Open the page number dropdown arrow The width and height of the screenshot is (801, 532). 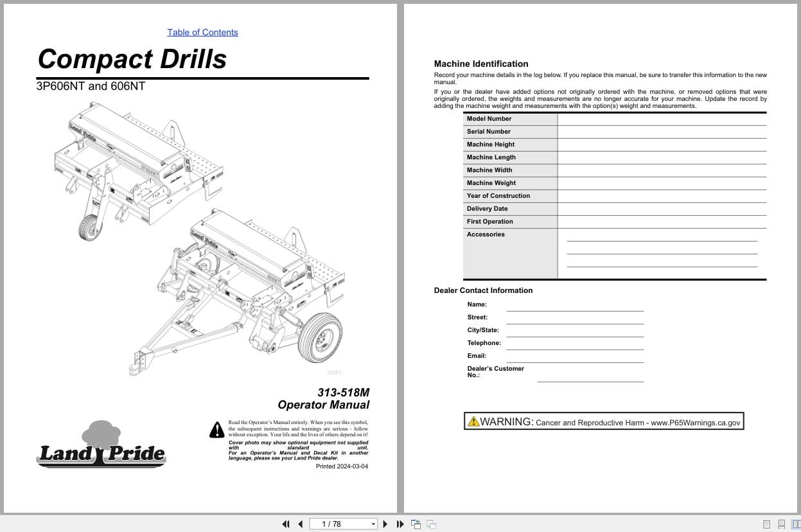[373, 524]
